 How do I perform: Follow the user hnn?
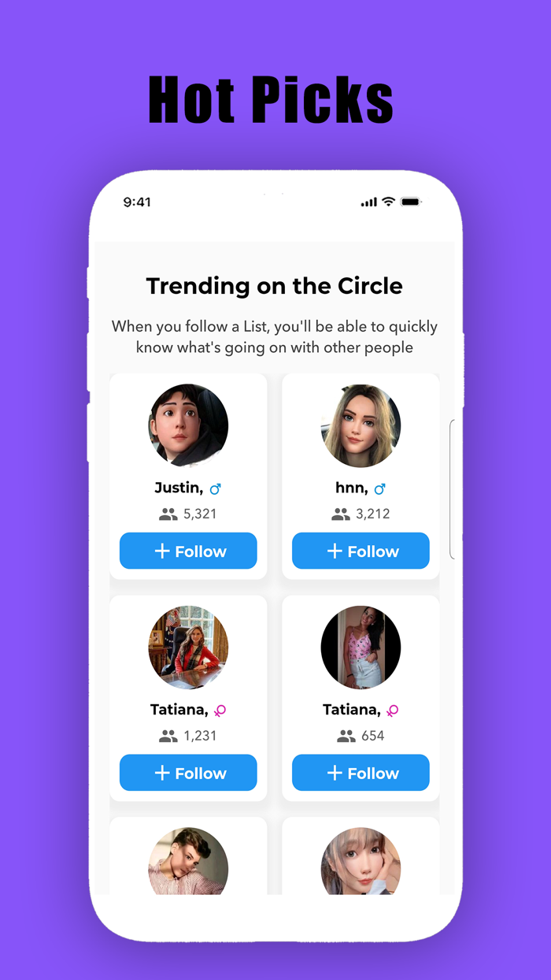click(361, 551)
